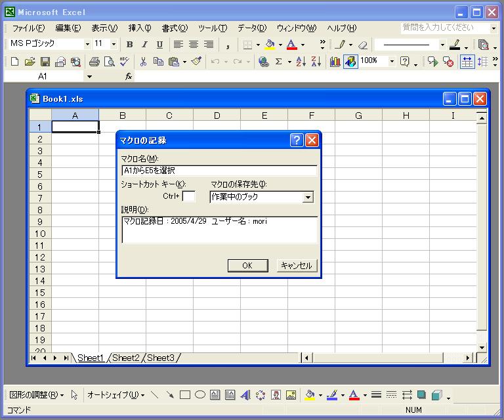
Task: Open the AutoShapes menu dropdown
Action: [115, 394]
